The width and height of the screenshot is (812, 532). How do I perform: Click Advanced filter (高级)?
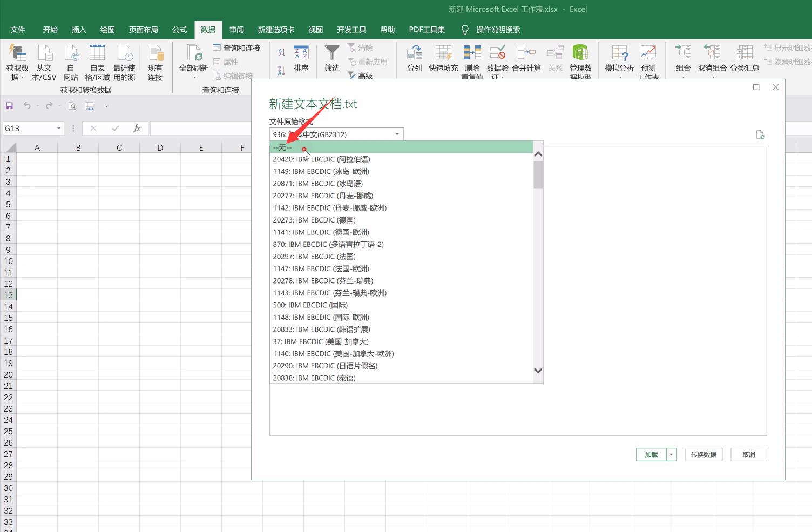pyautogui.click(x=360, y=76)
